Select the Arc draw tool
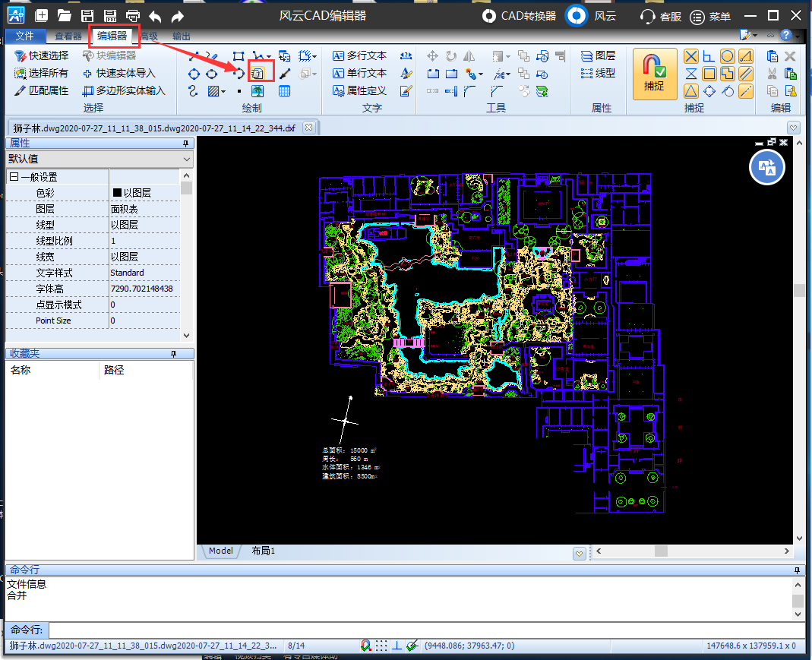Image resolution: width=812 pixels, height=660 pixels. point(239,74)
